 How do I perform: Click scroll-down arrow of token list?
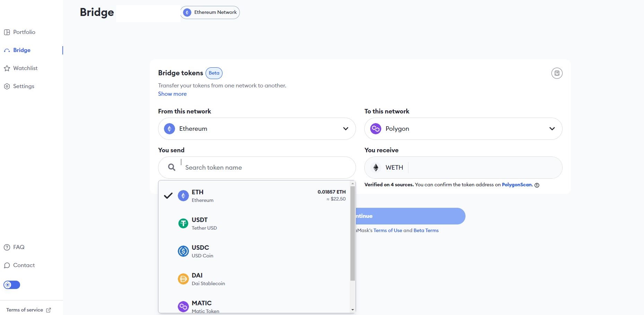[x=353, y=310]
